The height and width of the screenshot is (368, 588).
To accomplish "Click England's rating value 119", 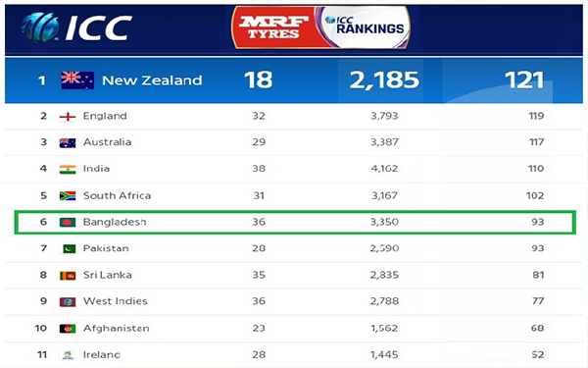I will tap(536, 116).
